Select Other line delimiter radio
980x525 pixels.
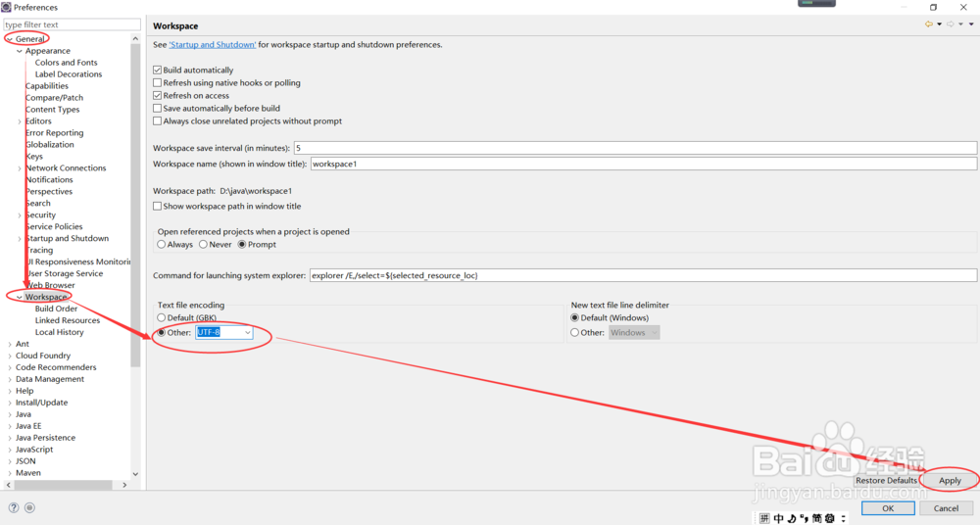tap(575, 332)
